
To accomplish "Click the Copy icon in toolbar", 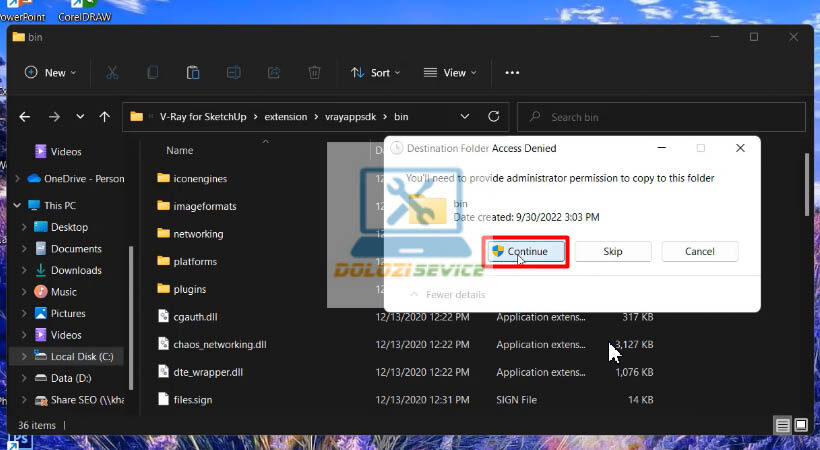I will coord(153,73).
